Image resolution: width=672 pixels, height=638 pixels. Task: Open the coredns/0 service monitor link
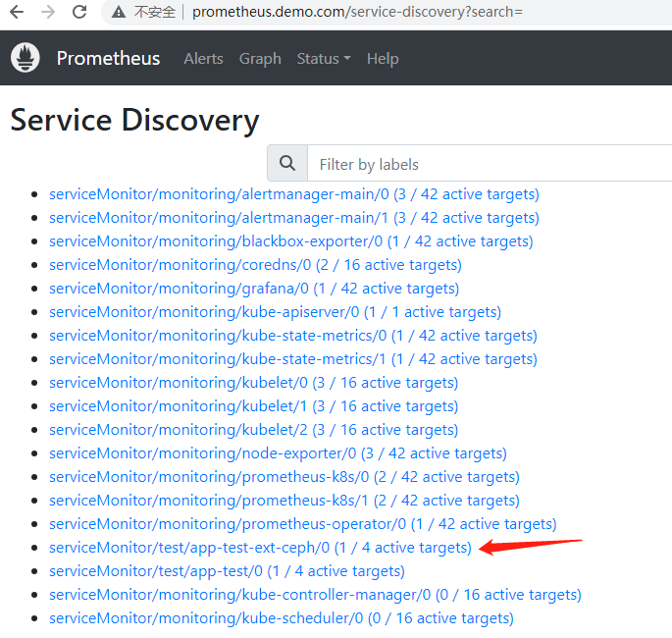coord(255,265)
